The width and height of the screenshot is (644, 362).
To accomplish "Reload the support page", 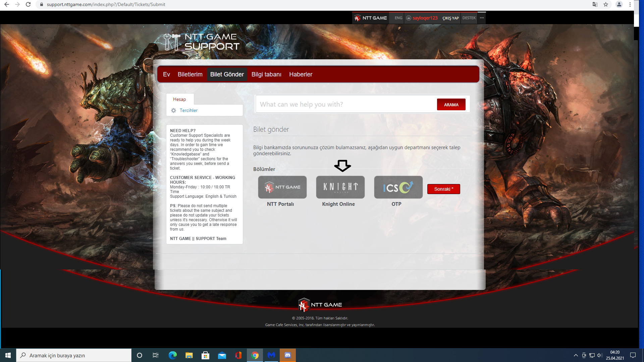I will [x=28, y=4].
